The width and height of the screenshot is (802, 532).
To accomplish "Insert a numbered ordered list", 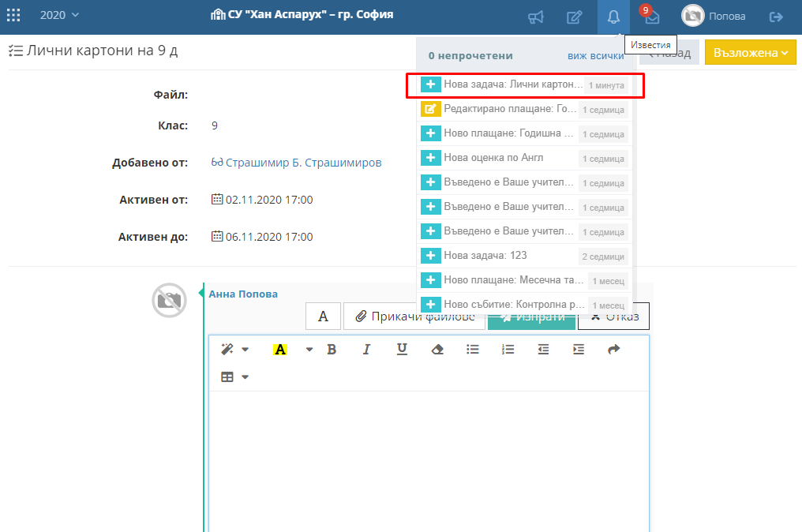I will tap(508, 350).
